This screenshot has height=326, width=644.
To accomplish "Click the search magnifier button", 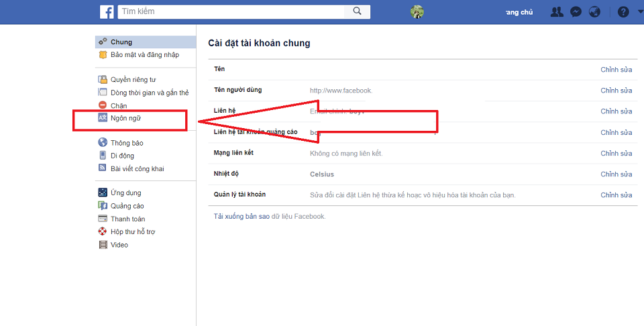I will [357, 11].
